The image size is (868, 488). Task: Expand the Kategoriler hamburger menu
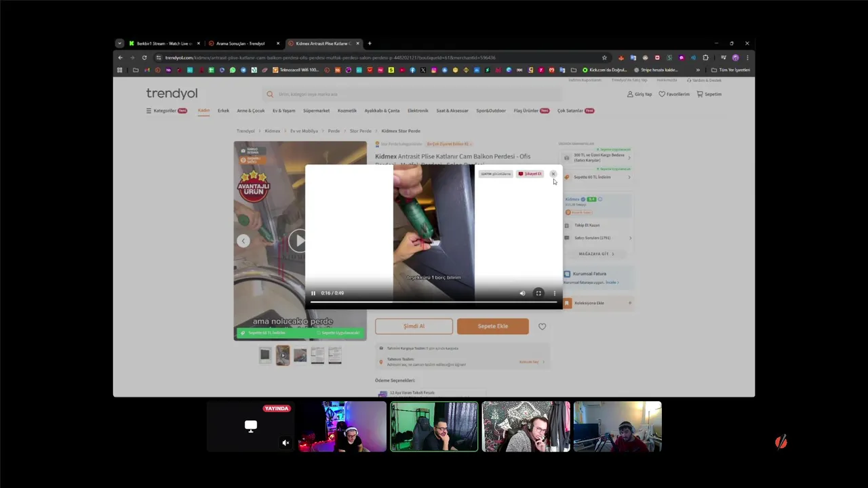click(x=166, y=110)
